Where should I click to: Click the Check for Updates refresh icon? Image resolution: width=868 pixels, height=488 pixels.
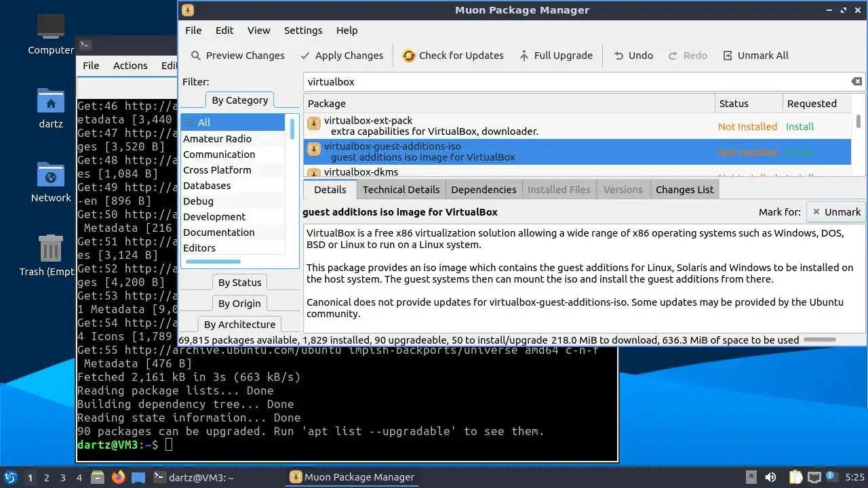coord(409,56)
